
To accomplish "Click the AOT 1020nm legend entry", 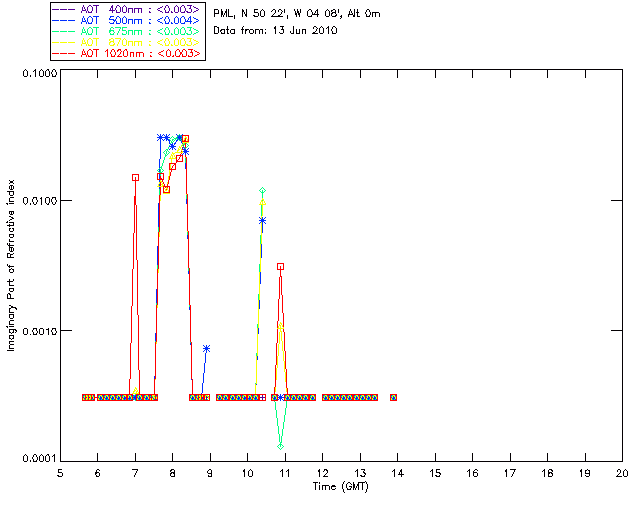I will 126,53.
